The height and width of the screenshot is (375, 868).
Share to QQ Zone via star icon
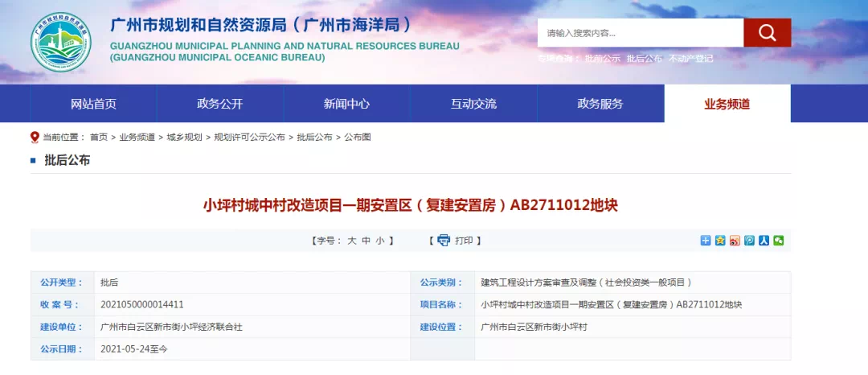point(719,241)
